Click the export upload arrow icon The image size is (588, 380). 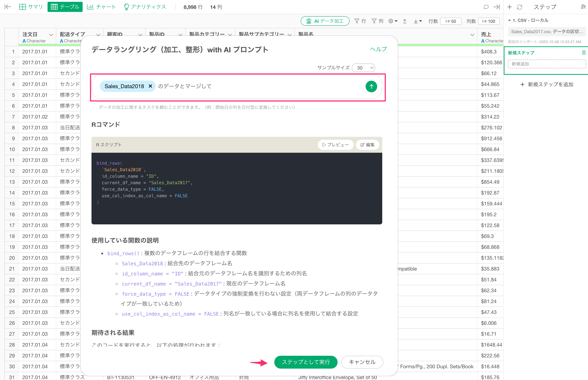coord(405,21)
